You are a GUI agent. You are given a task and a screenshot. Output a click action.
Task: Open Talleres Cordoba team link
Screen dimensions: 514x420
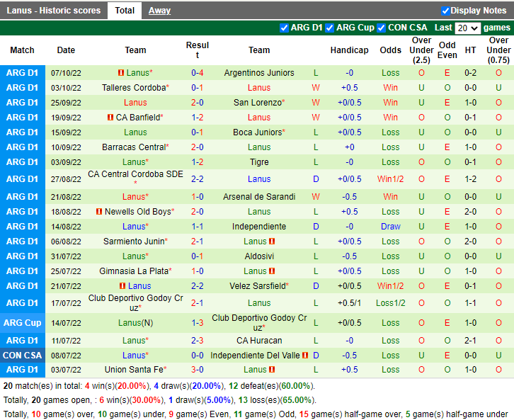(x=134, y=88)
